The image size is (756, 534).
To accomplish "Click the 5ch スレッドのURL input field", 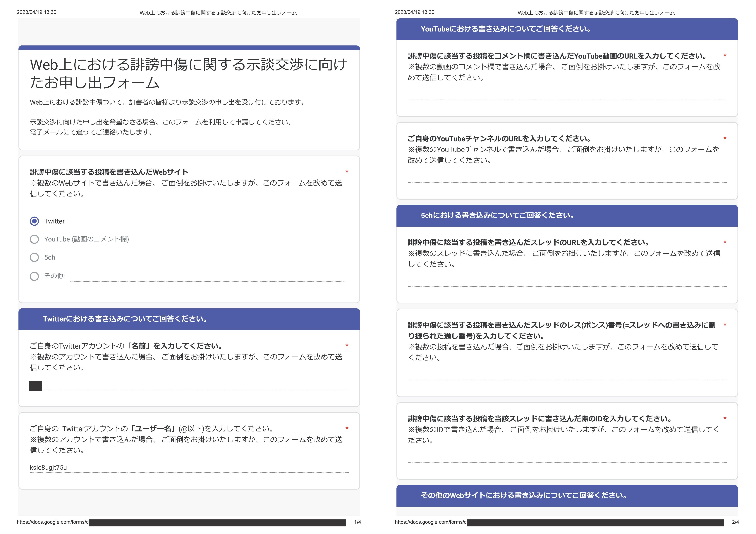I will 567,282.
